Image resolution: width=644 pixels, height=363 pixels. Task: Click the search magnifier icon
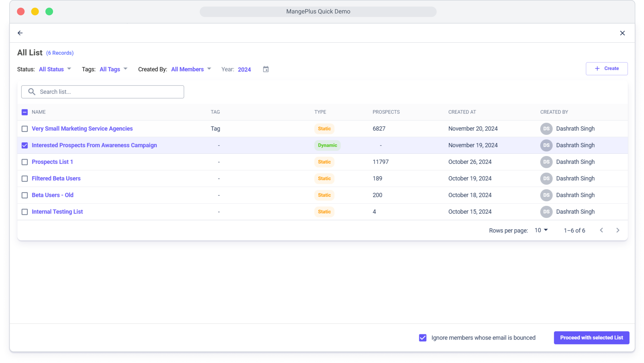pyautogui.click(x=32, y=92)
